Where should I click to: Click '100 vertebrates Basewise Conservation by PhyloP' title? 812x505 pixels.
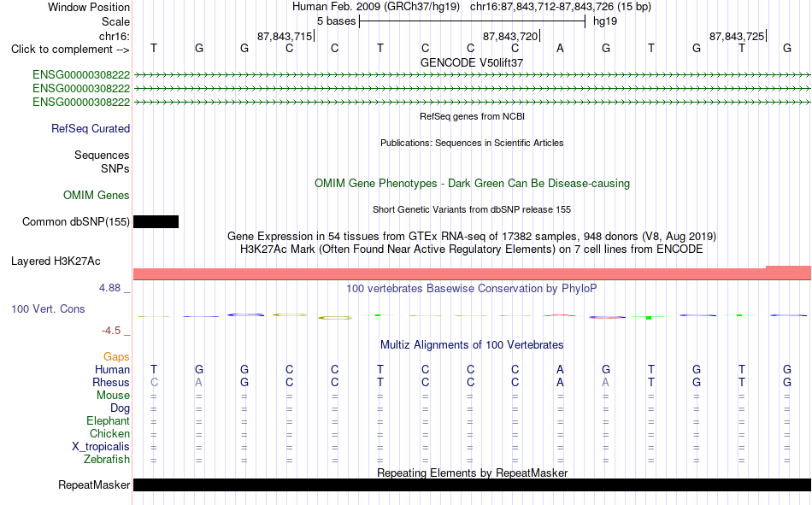tap(472, 289)
